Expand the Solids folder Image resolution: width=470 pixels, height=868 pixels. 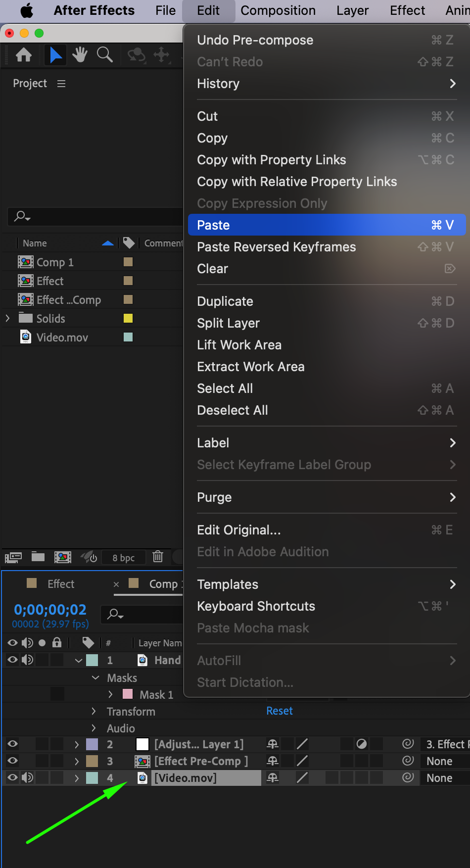(7, 318)
